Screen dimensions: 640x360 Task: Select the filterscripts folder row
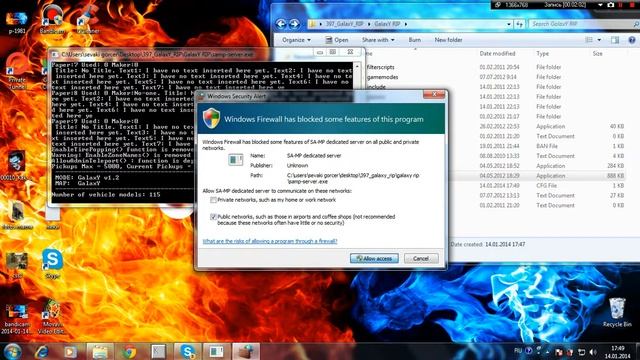(x=495, y=67)
